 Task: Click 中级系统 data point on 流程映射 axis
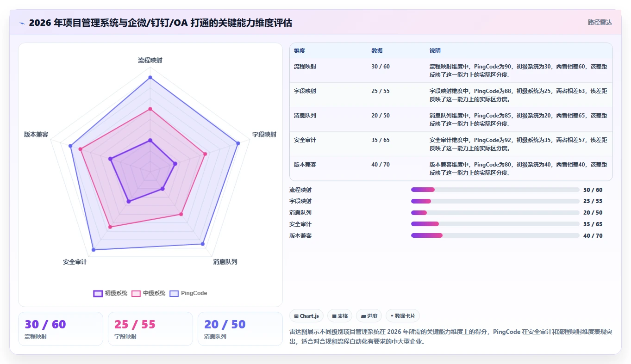pos(150,109)
